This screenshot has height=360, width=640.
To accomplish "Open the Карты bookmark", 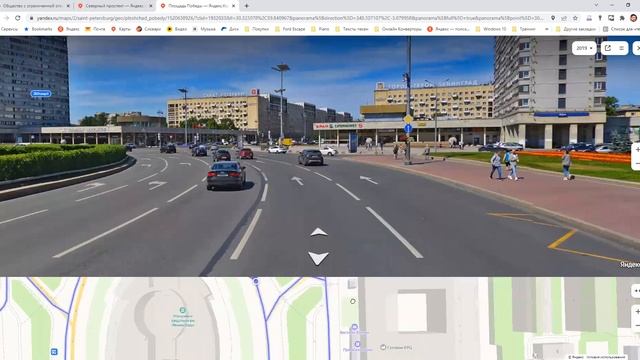I will click(121, 29).
